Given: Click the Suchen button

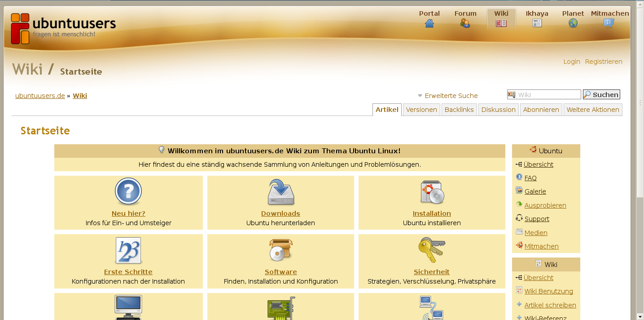Looking at the screenshot, I should pos(601,94).
